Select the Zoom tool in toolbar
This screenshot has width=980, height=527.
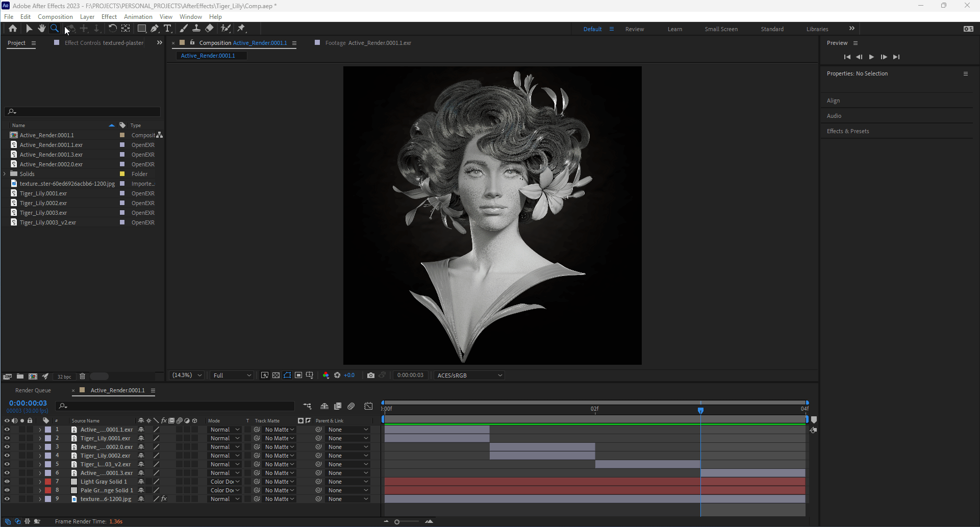pyautogui.click(x=54, y=29)
